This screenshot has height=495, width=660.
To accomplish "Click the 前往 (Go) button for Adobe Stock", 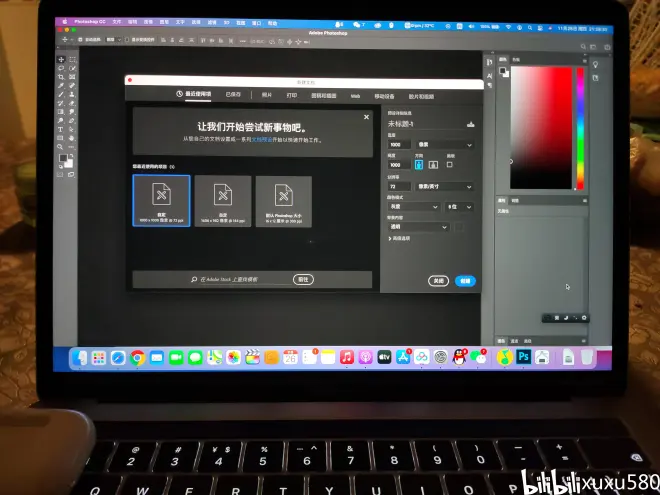I will [x=303, y=279].
